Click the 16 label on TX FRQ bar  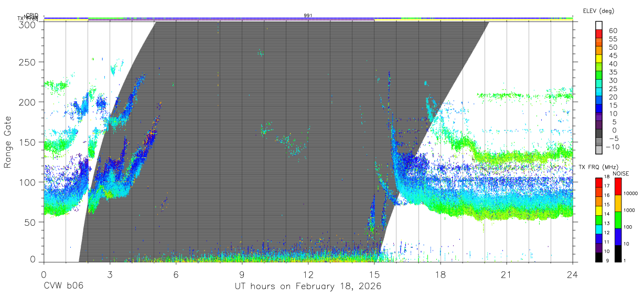[x=606, y=195]
